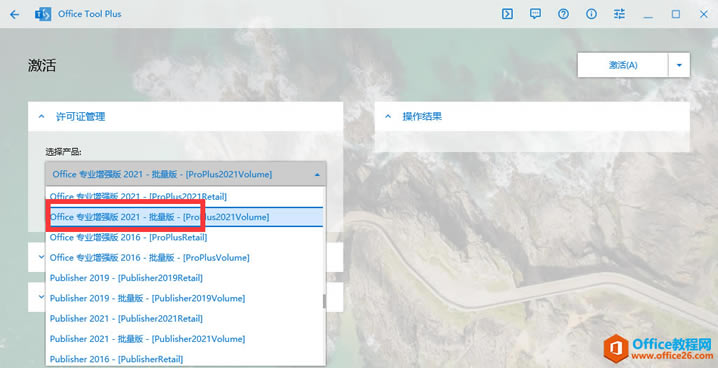Image resolution: width=718 pixels, height=368 pixels.
Task: Open the about info icon
Action: pos(591,14)
